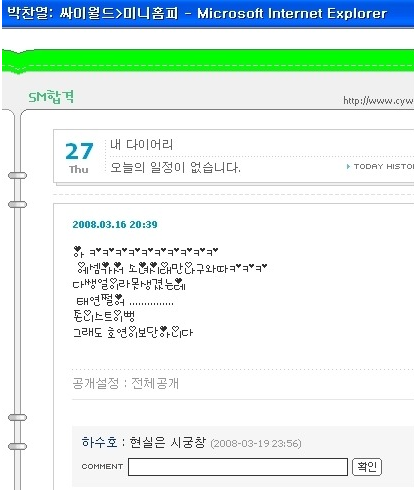Click the SM합격 minihompy title
This screenshot has height=490, width=414.
[51, 97]
